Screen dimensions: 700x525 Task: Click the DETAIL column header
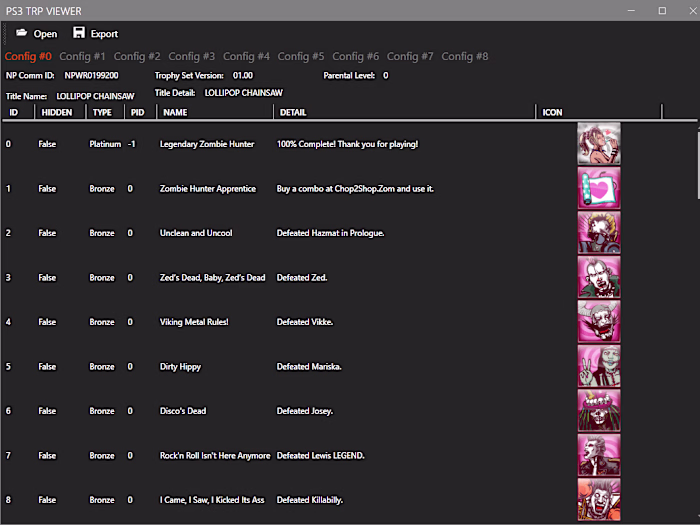coord(293,113)
